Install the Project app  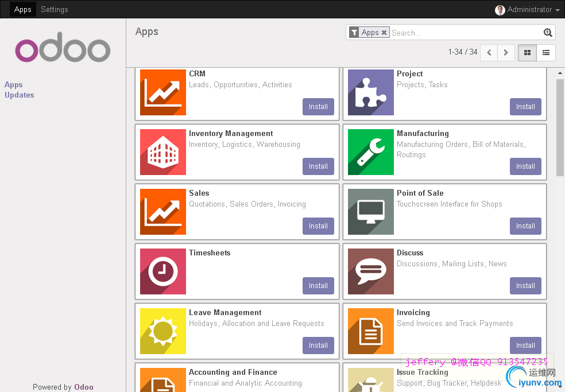pyautogui.click(x=525, y=107)
